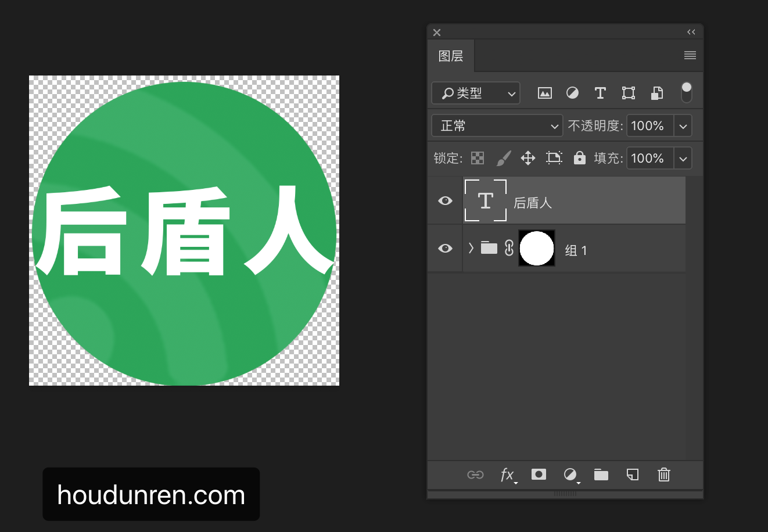
Task: Filter layers by text layer type
Action: click(x=600, y=93)
